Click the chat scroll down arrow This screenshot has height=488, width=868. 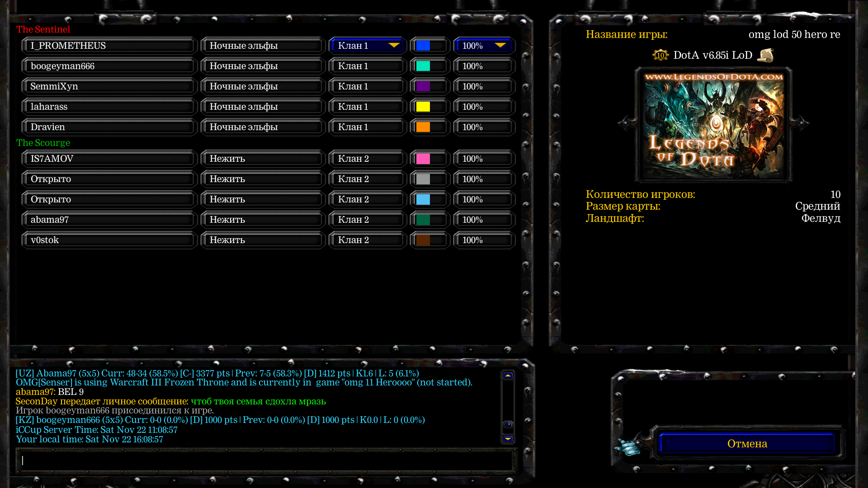pos(508,439)
